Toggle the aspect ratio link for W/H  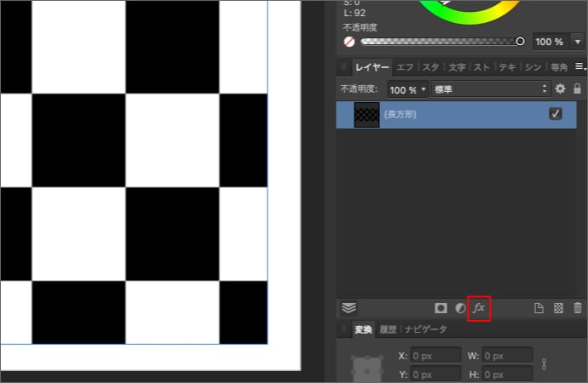[544, 364]
